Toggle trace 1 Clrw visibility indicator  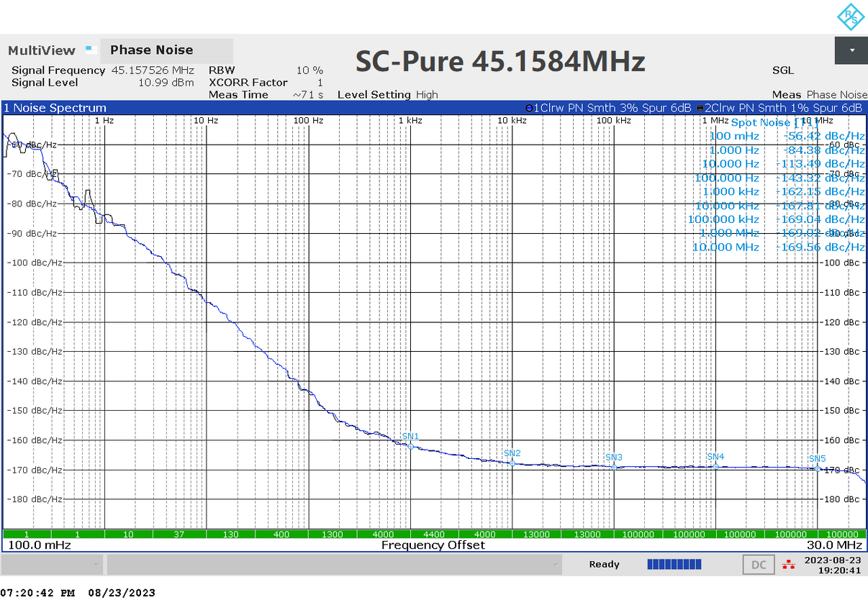pyautogui.click(x=530, y=107)
